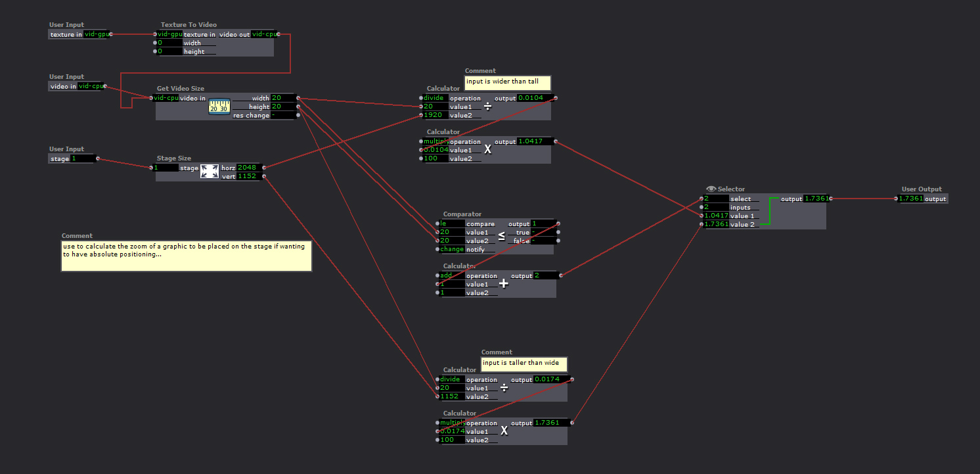
Task: Click the res change output of Get Video Size
Action: point(283,115)
